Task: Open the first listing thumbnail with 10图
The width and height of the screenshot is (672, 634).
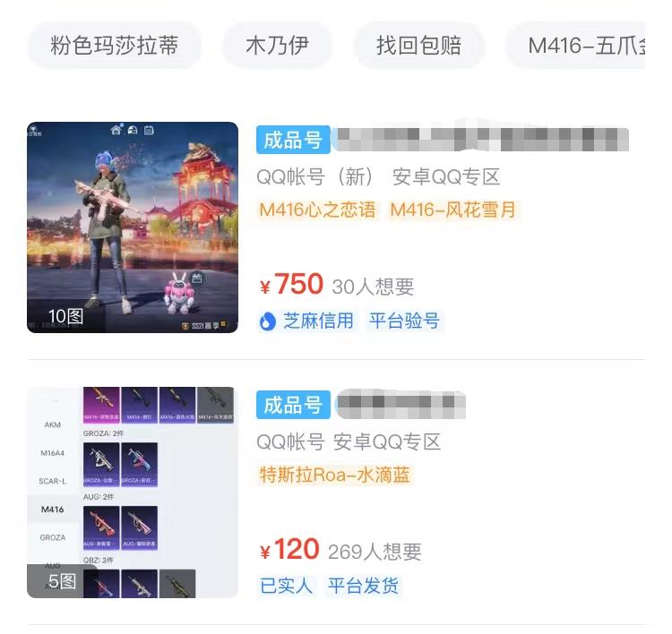Action: pyautogui.click(x=133, y=227)
